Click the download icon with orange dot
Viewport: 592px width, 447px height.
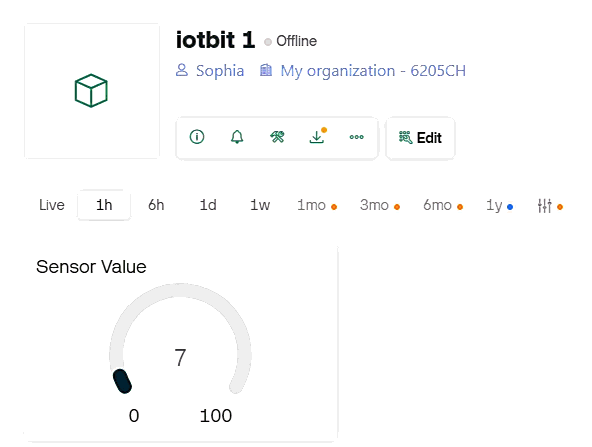tap(317, 136)
